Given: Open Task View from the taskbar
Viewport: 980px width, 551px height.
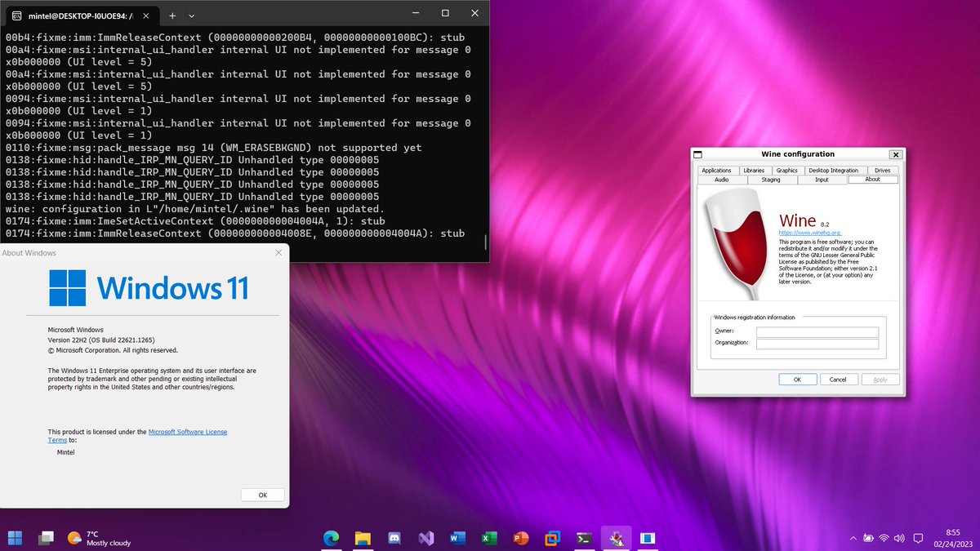Looking at the screenshot, I should point(47,538).
